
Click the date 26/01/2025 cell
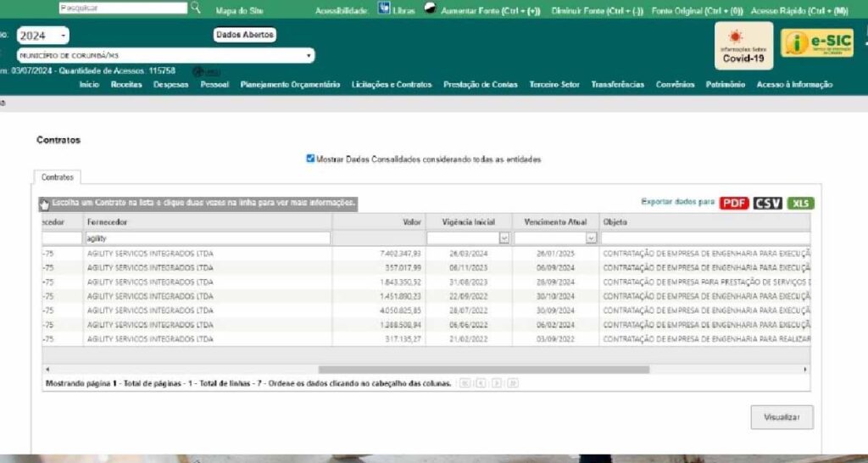555,254
